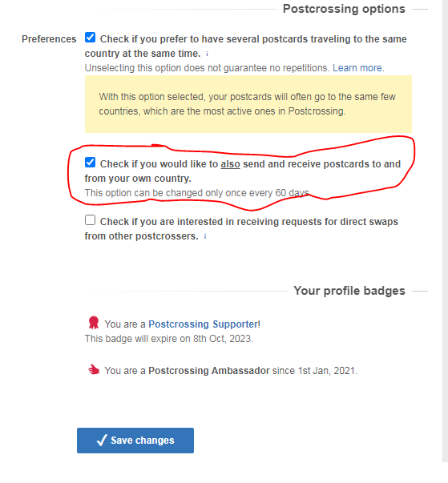Click the info icon after 'same time.'
Viewport: 448px width, 483px height.
[x=207, y=54]
